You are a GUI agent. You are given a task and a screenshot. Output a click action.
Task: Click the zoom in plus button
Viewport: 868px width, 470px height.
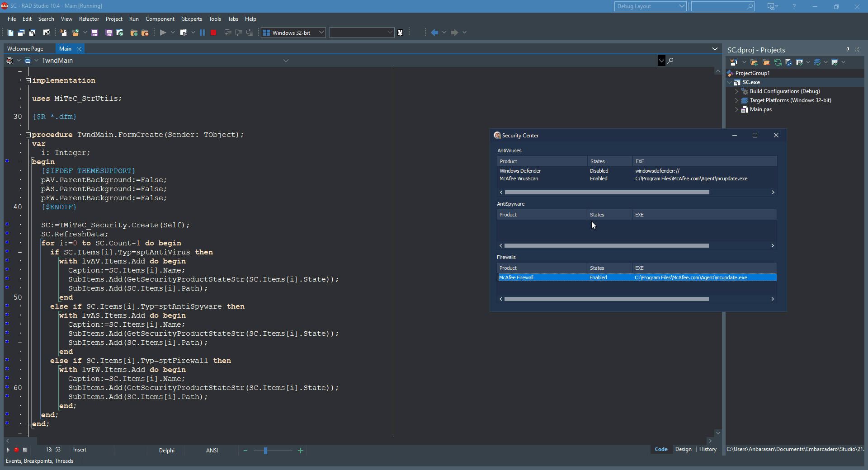[x=301, y=451]
